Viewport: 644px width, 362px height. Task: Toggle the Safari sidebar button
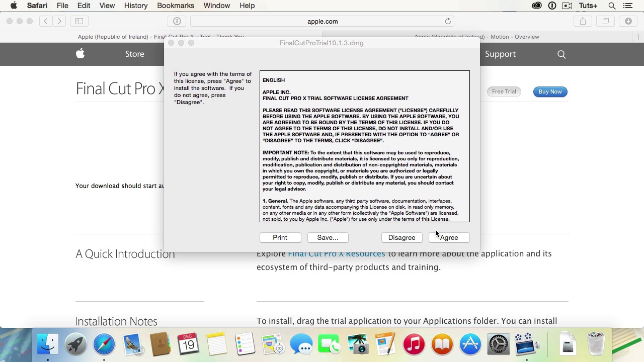[x=79, y=21]
